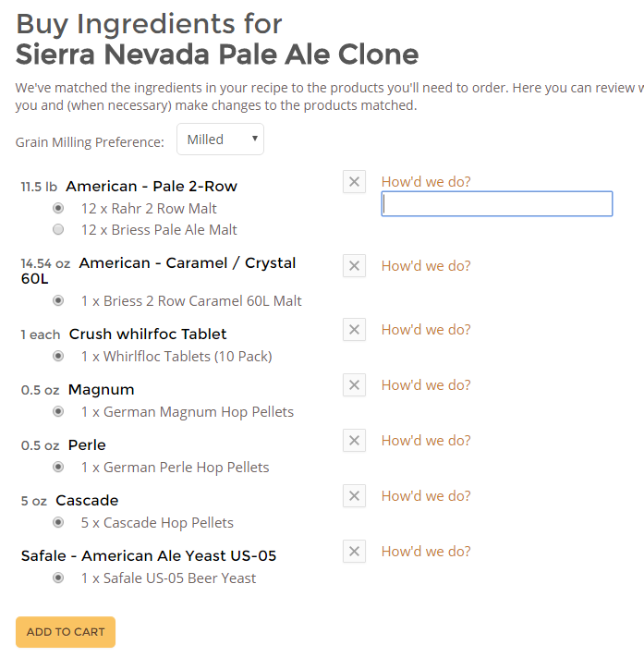This screenshot has width=644, height=669.
Task: Open the Grain Milling Preference dropdown
Action: pos(220,140)
